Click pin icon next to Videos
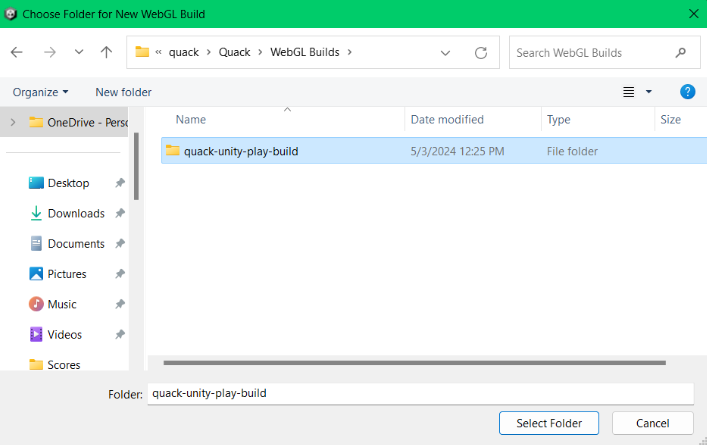707x445 pixels. click(x=119, y=335)
